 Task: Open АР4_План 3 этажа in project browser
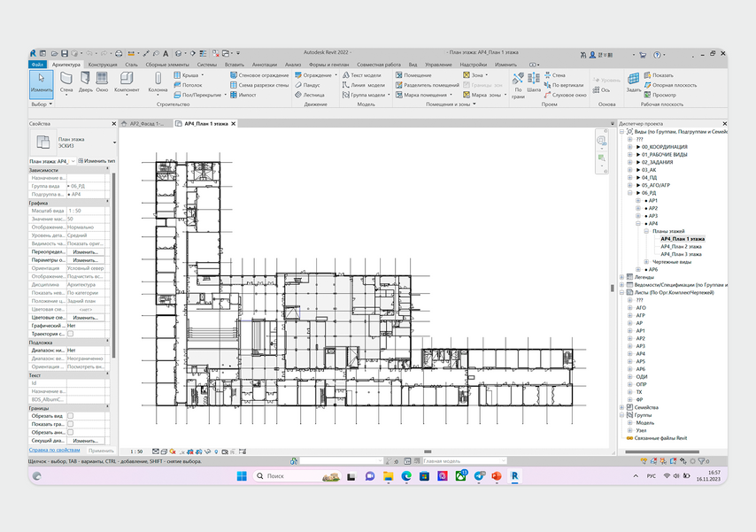[681, 254]
